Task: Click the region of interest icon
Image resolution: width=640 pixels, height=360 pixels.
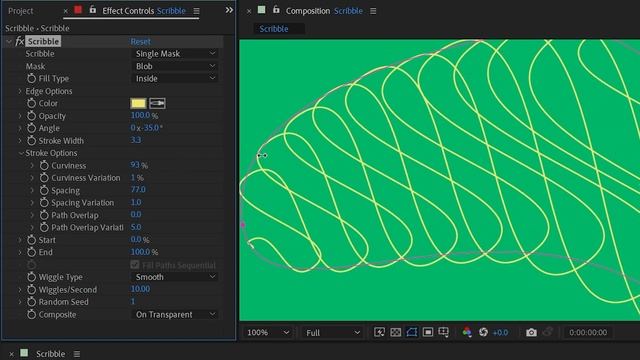Action: click(428, 332)
